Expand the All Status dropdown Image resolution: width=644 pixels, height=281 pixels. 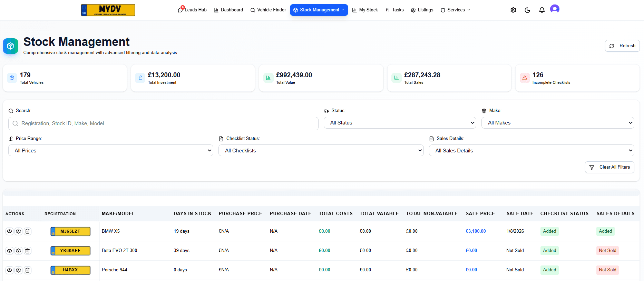click(x=400, y=123)
